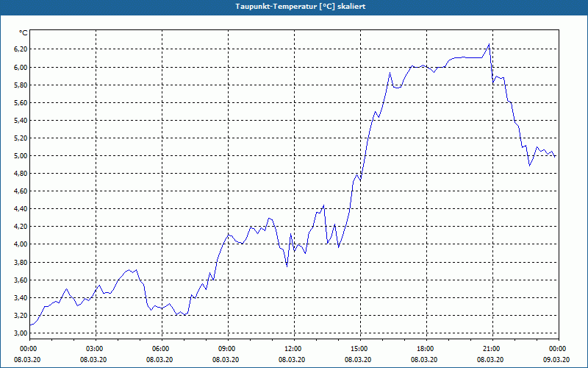Pick the 5,40 y-axis value

pyautogui.click(x=21, y=121)
